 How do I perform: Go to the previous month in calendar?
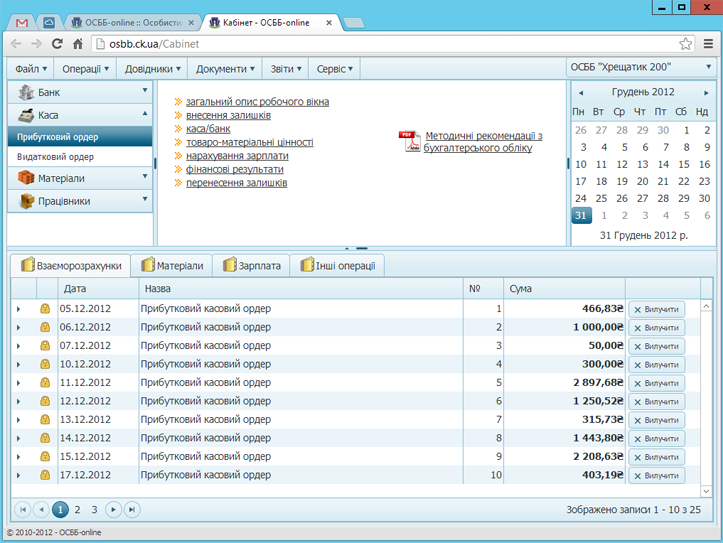click(581, 92)
